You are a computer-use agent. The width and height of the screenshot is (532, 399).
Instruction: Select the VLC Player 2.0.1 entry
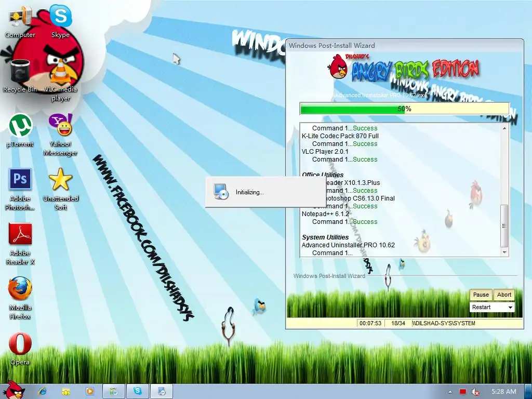tap(325, 152)
